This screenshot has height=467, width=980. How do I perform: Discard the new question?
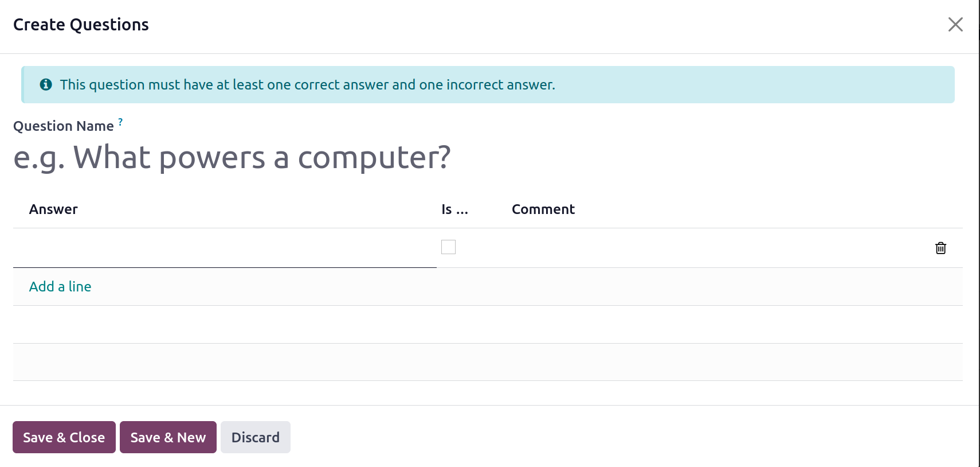point(256,437)
